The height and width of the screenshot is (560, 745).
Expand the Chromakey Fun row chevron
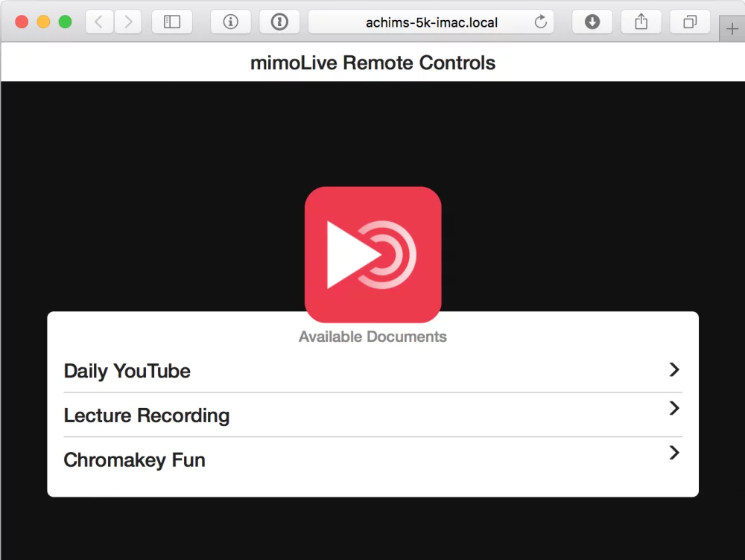673,453
